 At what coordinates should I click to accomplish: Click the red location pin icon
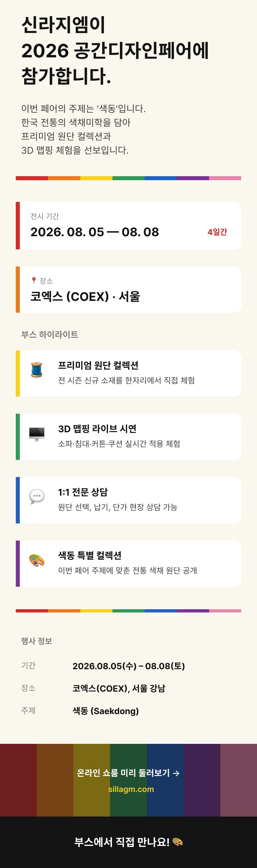[34, 280]
